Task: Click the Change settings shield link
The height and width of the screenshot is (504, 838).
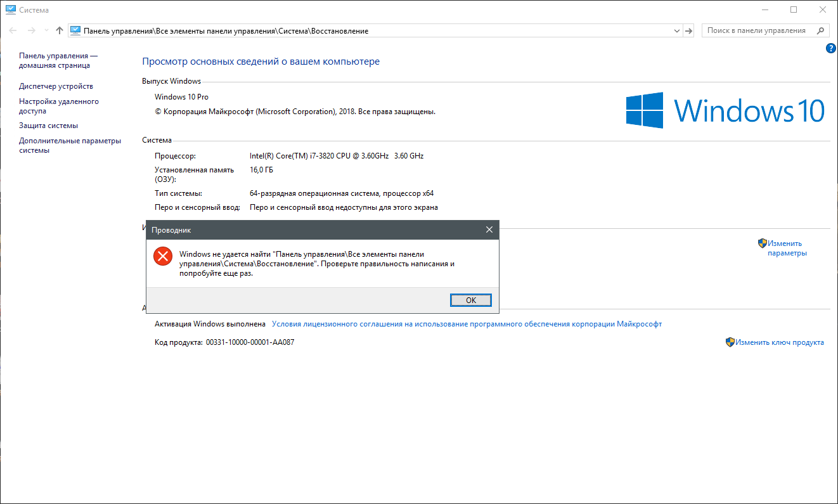Action: click(x=782, y=248)
